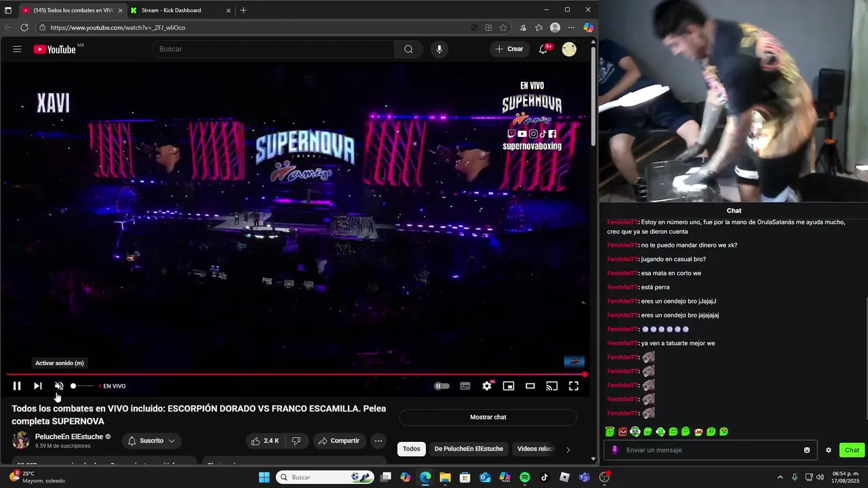Click the YouTube search magnifier button
868x488 pixels.
click(x=408, y=49)
